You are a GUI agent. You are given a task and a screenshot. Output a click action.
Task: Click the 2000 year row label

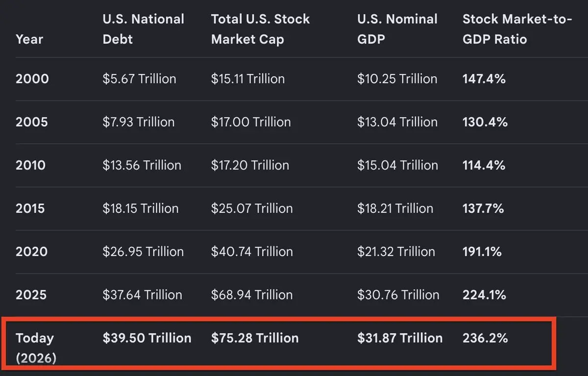[x=32, y=79]
